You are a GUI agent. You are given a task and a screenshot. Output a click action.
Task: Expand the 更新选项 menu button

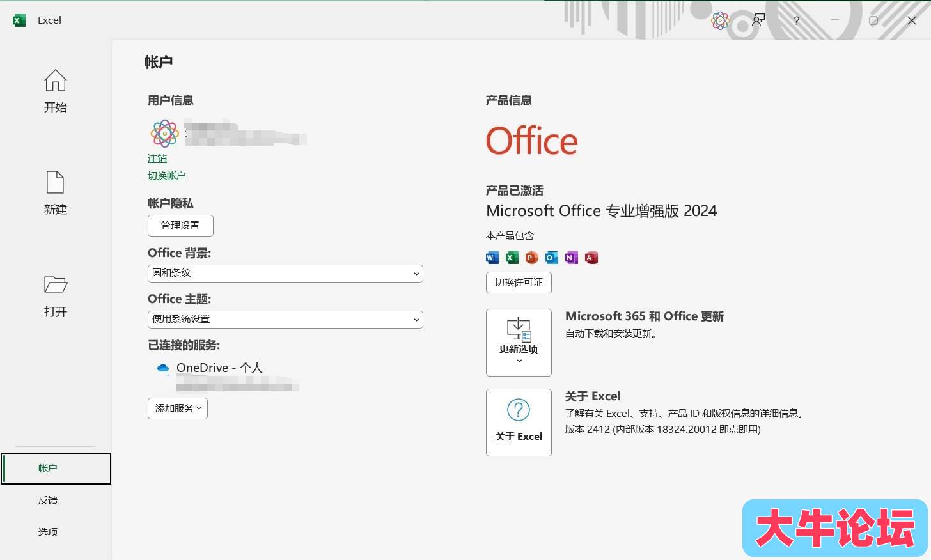[519, 343]
